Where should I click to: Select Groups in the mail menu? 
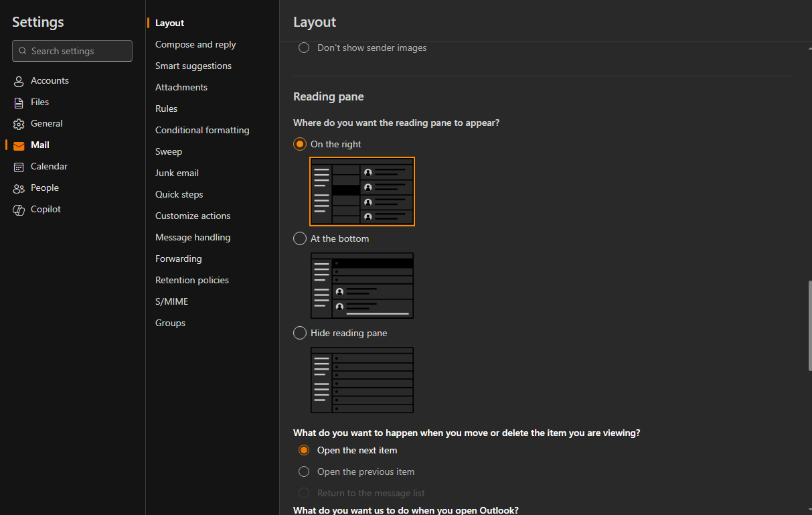tap(170, 323)
